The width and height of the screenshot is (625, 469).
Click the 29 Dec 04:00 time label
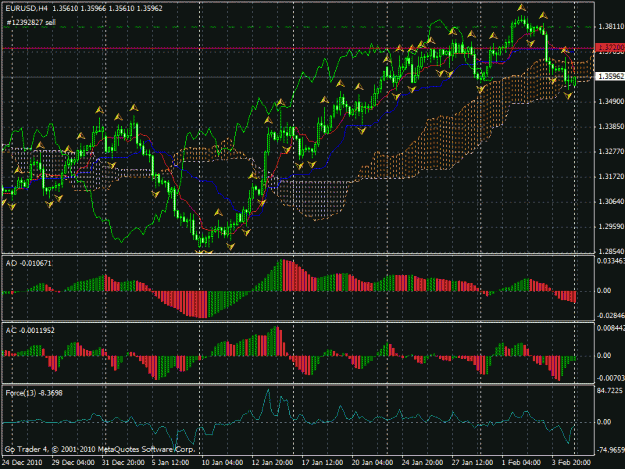tap(73, 463)
